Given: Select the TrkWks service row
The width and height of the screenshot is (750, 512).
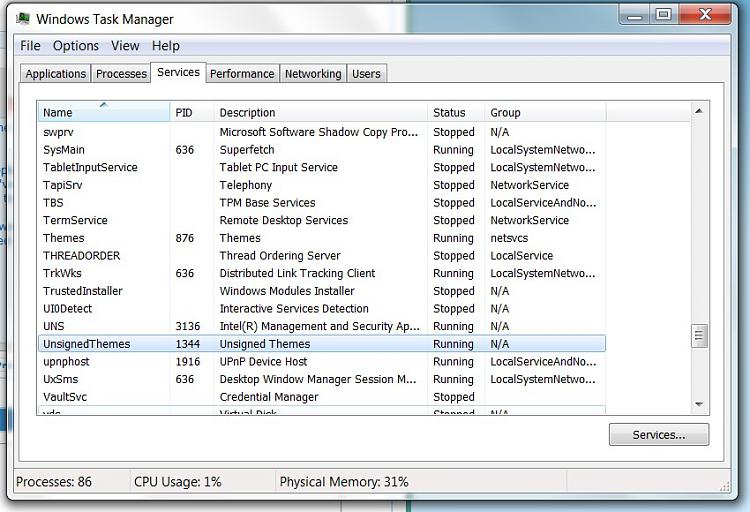Looking at the screenshot, I should pyautogui.click(x=321, y=273).
